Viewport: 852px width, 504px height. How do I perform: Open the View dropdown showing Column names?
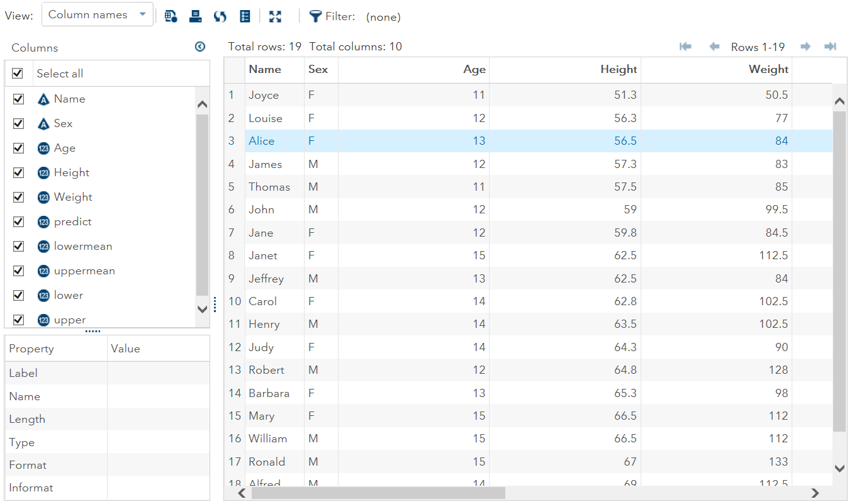(x=98, y=14)
